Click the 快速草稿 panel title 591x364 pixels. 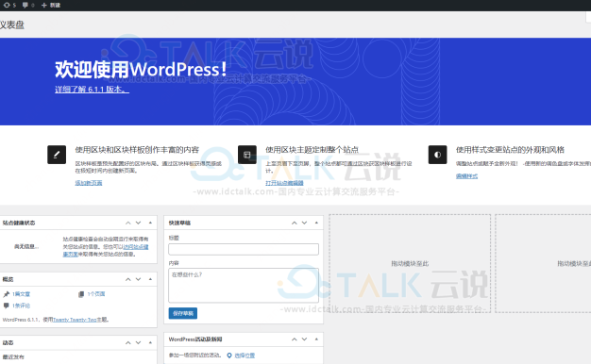point(179,223)
